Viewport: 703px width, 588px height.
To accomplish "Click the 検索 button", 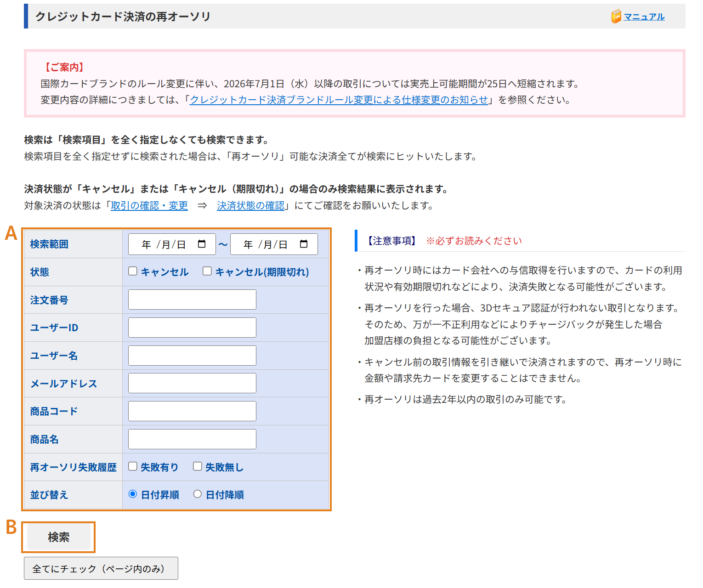I will coord(59,537).
